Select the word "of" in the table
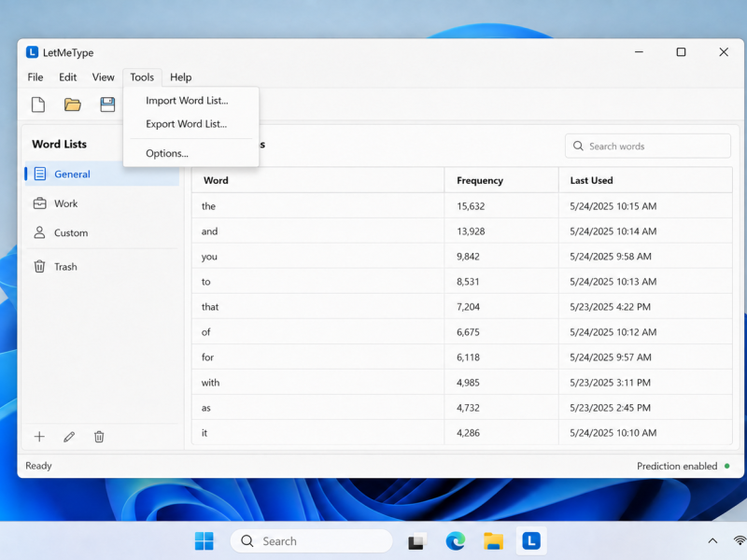Image resolution: width=747 pixels, height=560 pixels. tap(205, 332)
